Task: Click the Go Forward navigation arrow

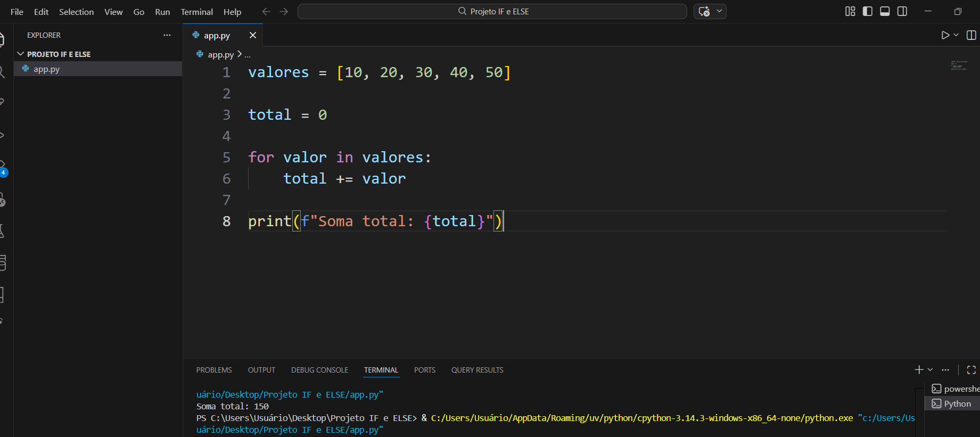Action: point(284,11)
